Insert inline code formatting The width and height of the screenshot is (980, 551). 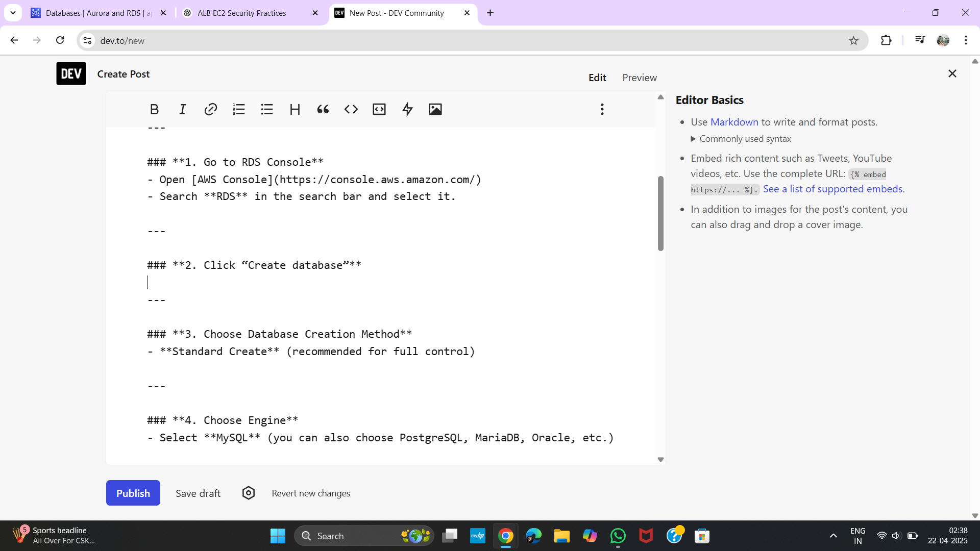[x=351, y=109]
